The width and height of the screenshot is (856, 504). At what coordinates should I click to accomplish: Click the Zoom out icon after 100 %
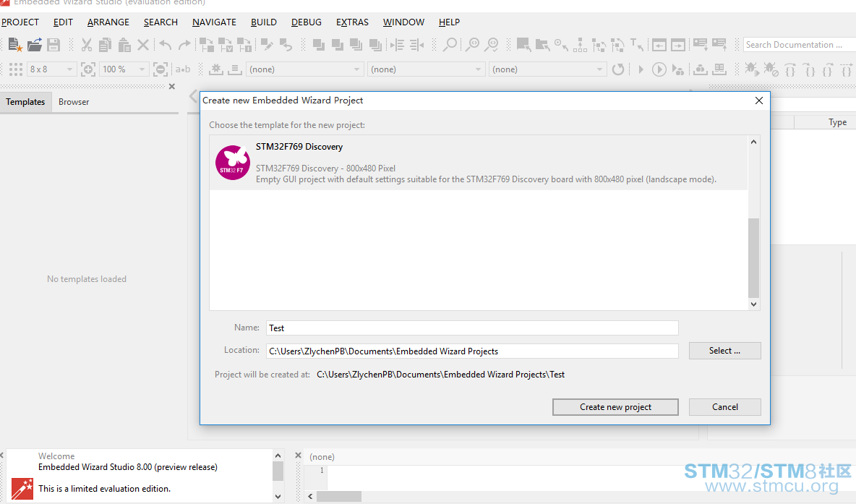160,69
